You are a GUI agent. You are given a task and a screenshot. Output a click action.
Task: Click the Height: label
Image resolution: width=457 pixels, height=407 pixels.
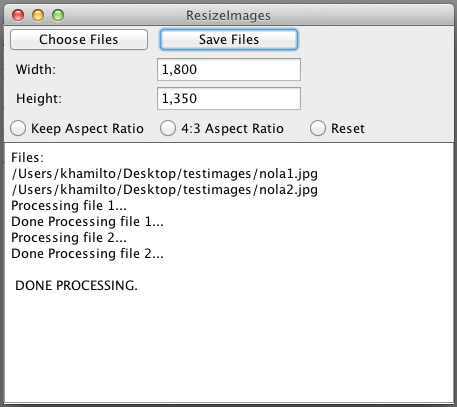pyautogui.click(x=39, y=99)
